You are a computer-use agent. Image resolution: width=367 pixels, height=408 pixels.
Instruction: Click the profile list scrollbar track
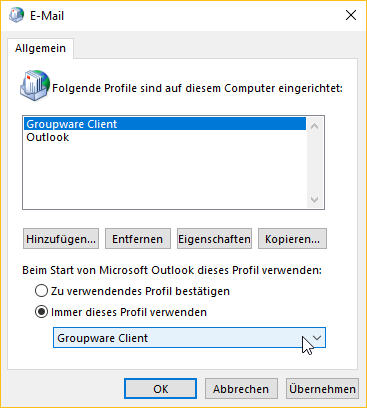point(314,163)
